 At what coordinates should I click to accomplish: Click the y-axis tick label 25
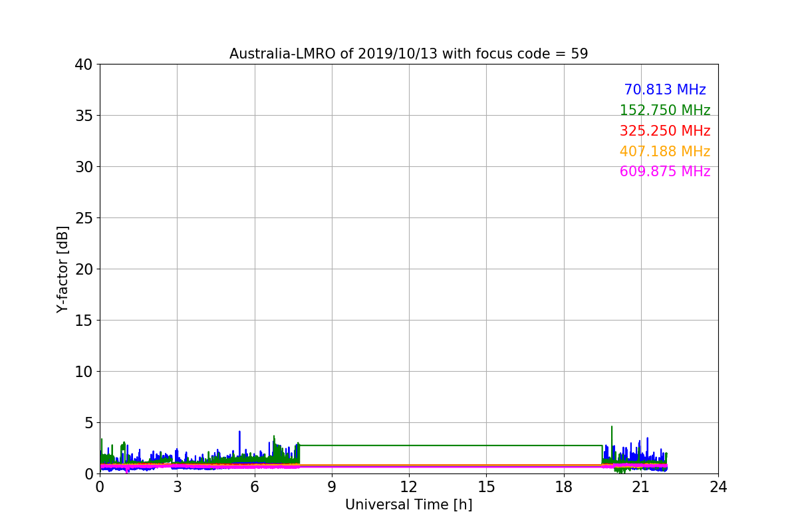click(83, 218)
